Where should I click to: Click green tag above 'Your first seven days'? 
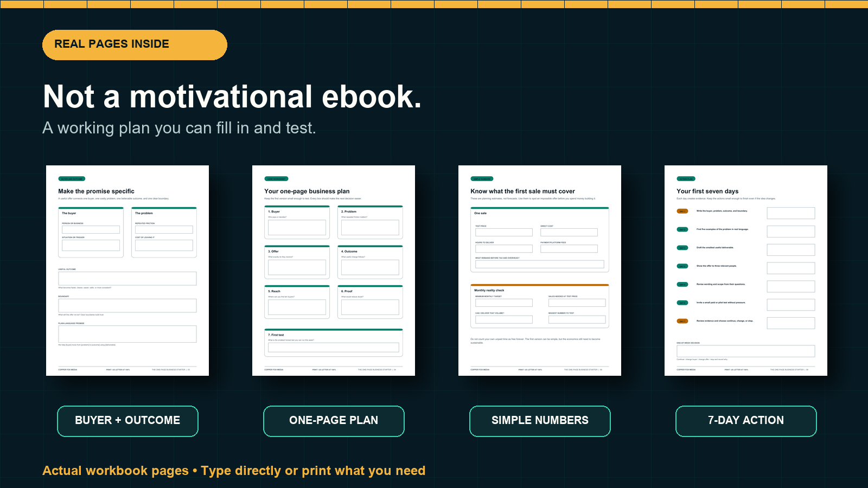tap(686, 179)
